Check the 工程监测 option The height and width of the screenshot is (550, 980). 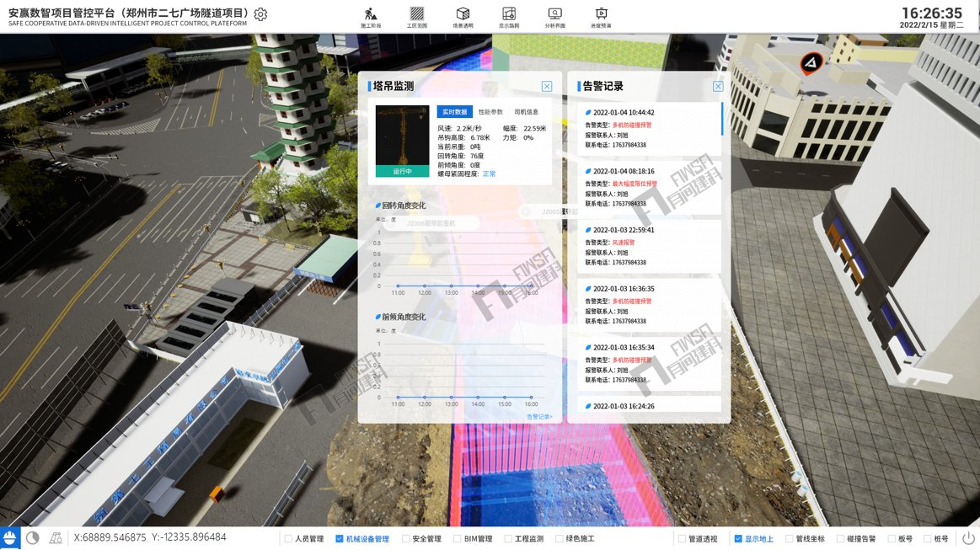click(508, 539)
